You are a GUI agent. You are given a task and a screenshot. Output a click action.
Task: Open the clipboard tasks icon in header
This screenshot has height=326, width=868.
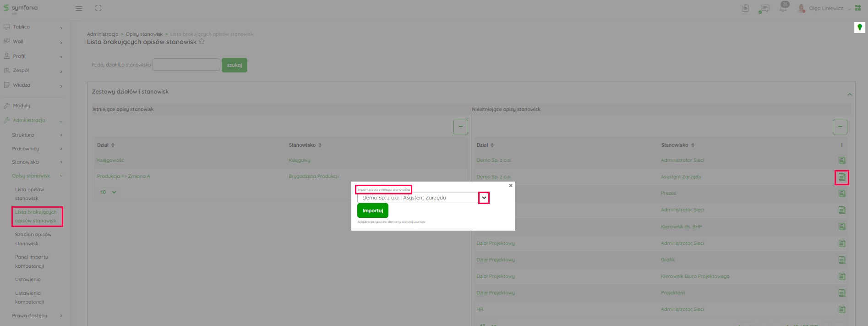click(745, 8)
